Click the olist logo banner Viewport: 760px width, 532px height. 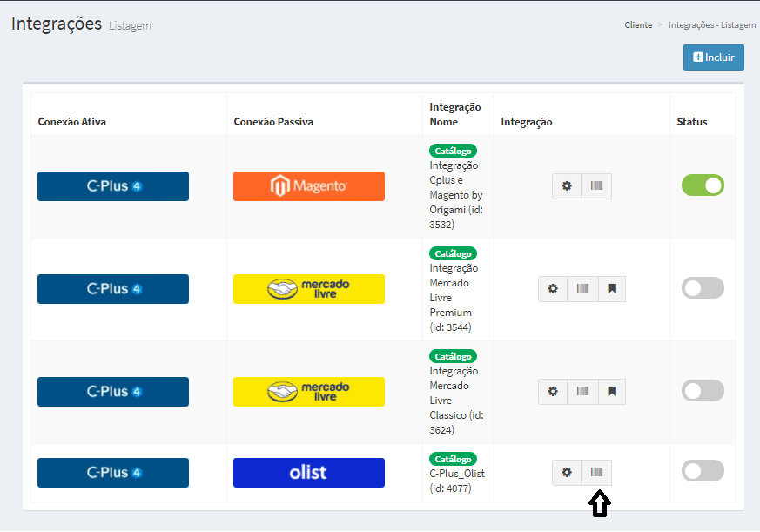click(x=309, y=473)
